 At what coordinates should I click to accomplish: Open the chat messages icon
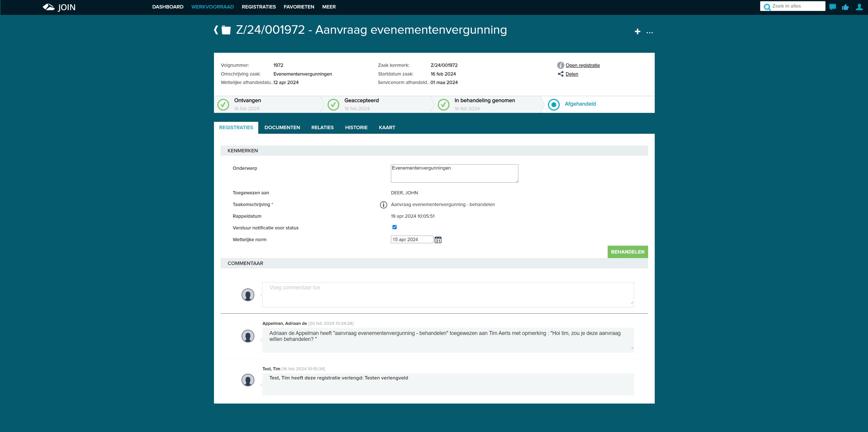pos(832,7)
